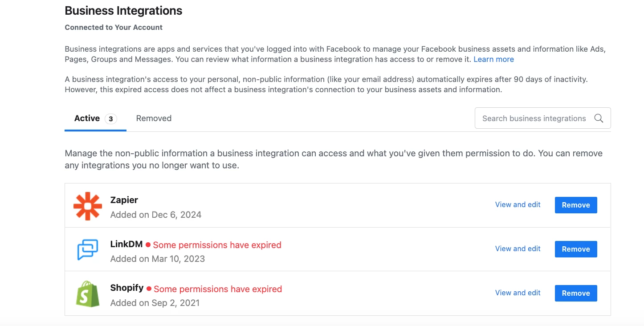Click the Active tab count badge

coord(111,119)
